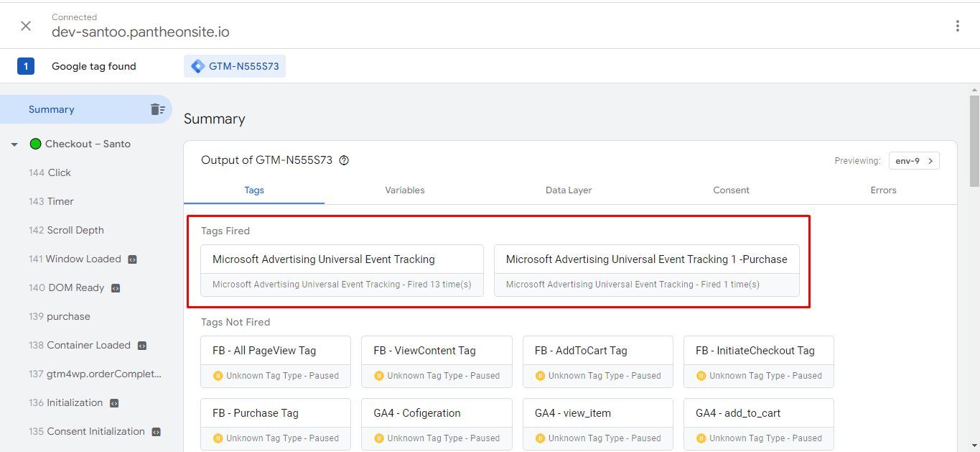
Task: Open the env-9 previewing selector
Action: pyautogui.click(x=914, y=161)
